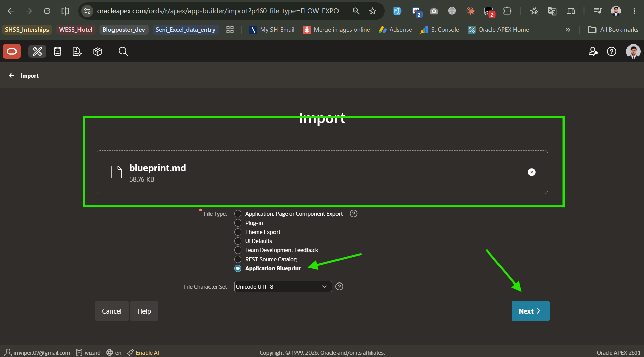Expand the hidden bookmarks chevron
The width and height of the screenshot is (644, 357).
568,30
